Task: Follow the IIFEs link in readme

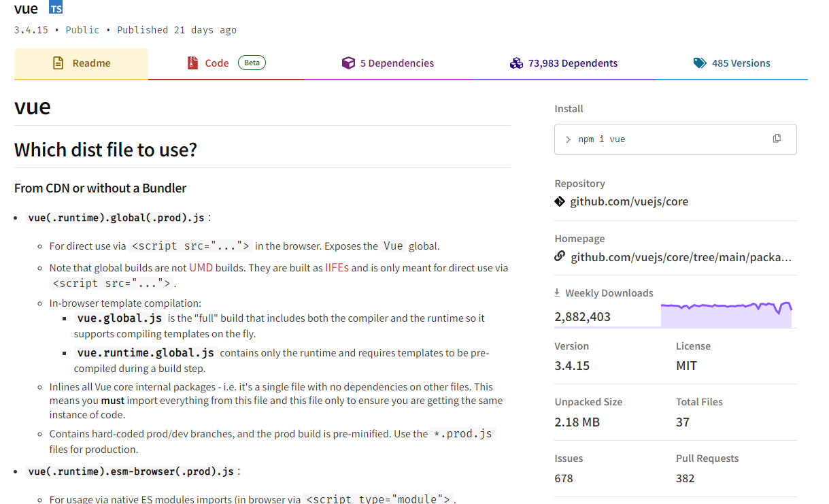Action: 337,268
